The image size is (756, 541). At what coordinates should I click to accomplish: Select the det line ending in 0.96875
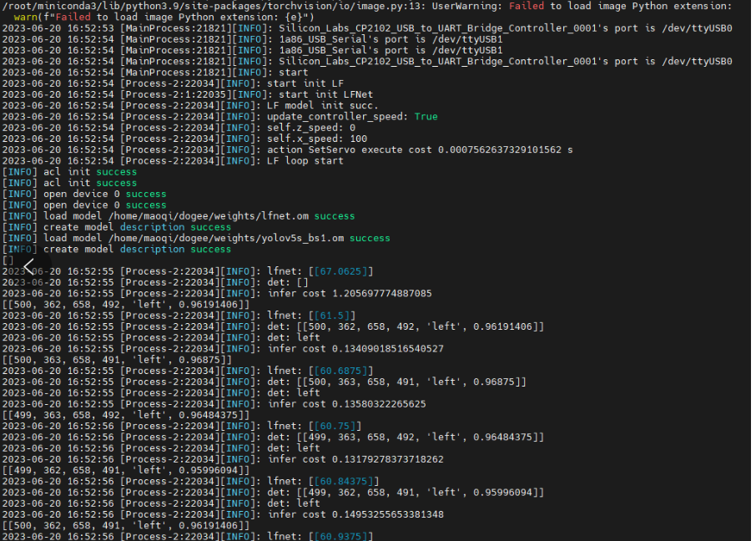pos(265,382)
